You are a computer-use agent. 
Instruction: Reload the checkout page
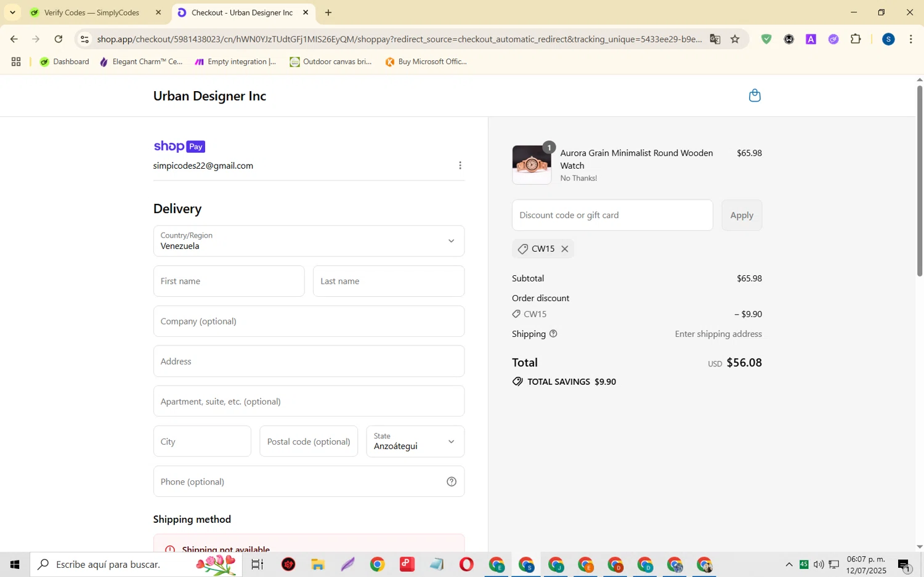[x=59, y=39]
